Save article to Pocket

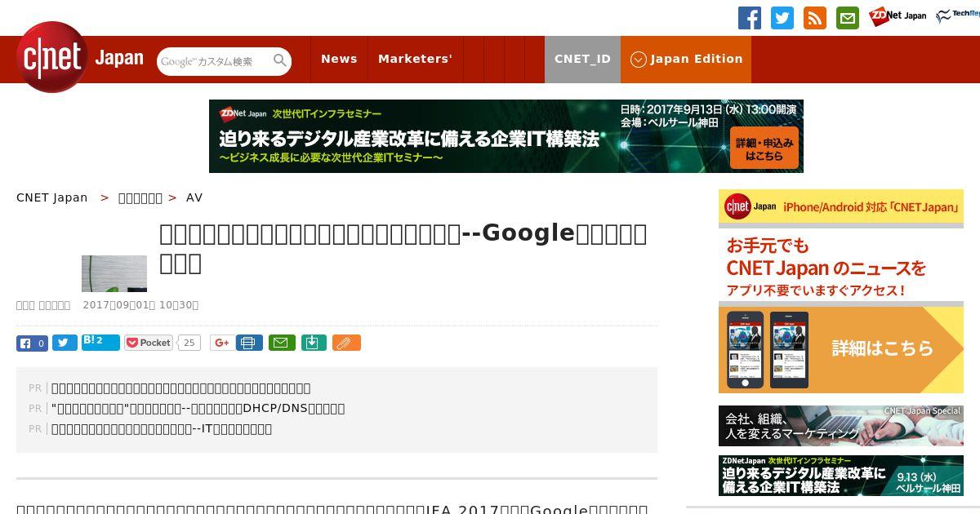point(148,343)
